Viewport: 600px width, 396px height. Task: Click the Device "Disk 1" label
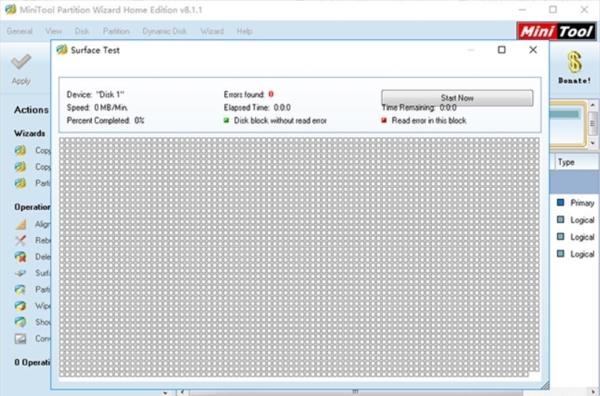(95, 95)
